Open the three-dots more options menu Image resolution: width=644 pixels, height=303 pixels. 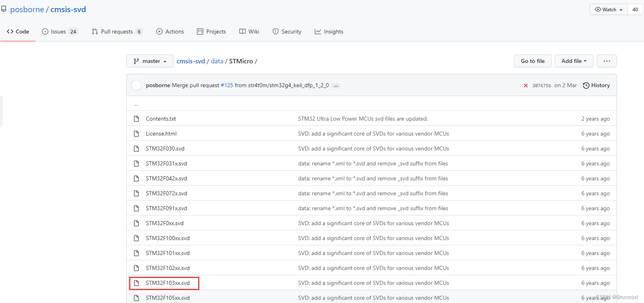click(x=607, y=61)
